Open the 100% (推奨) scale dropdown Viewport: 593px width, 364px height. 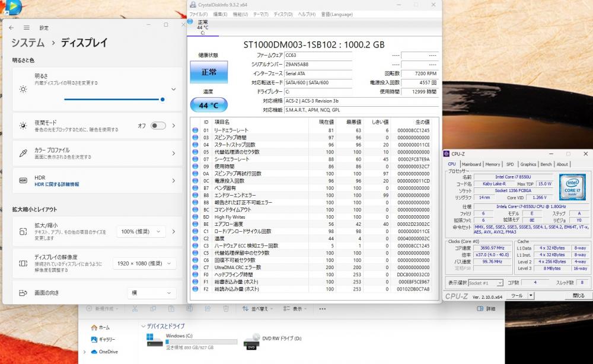point(141,231)
